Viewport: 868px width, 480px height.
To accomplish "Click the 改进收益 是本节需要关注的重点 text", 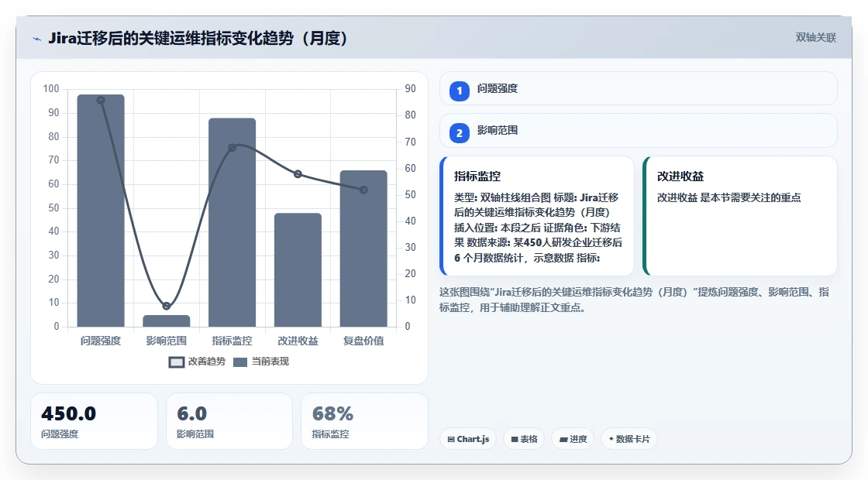I will click(728, 197).
